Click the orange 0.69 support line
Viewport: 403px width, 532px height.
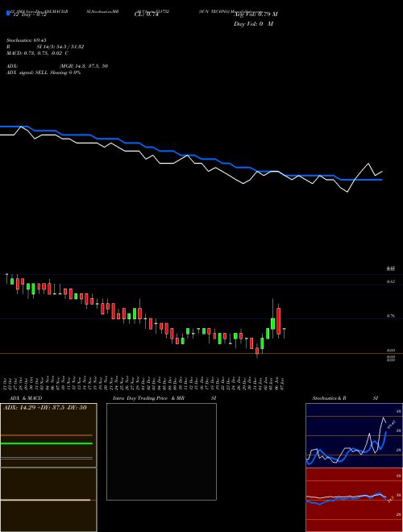(201, 354)
